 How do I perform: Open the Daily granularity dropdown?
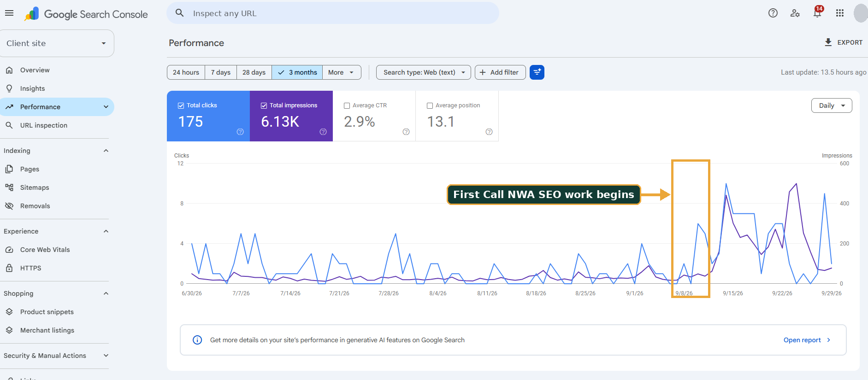click(x=832, y=105)
